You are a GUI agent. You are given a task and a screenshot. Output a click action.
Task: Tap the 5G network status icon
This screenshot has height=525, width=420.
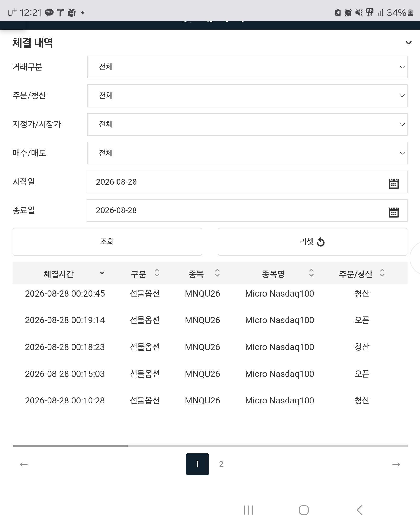(370, 12)
